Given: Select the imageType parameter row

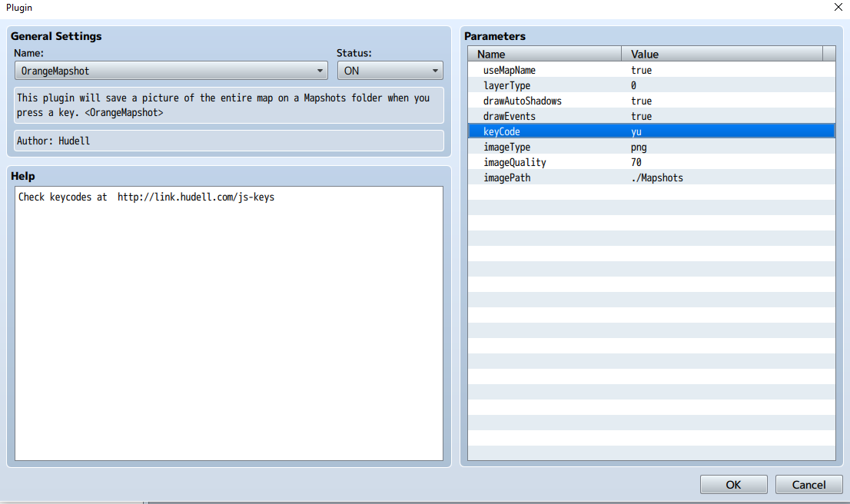Looking at the screenshot, I should pos(651,147).
